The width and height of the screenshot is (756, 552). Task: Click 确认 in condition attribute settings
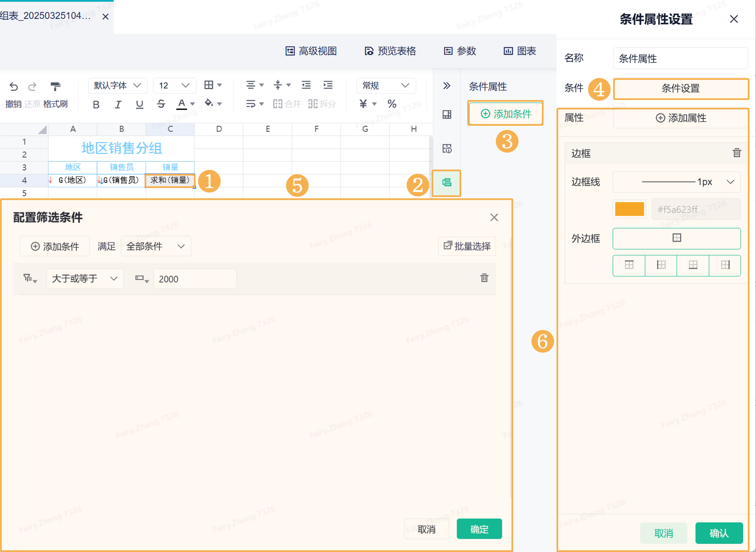click(x=719, y=533)
